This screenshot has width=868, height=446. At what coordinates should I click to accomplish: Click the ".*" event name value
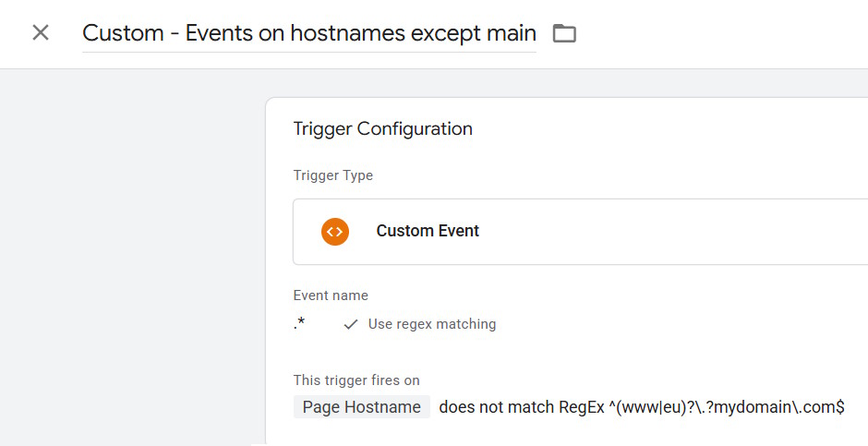point(299,324)
